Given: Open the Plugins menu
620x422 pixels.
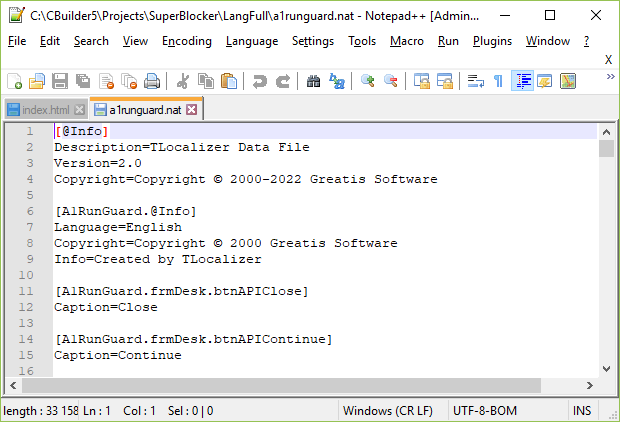Looking at the screenshot, I should pos(492,41).
